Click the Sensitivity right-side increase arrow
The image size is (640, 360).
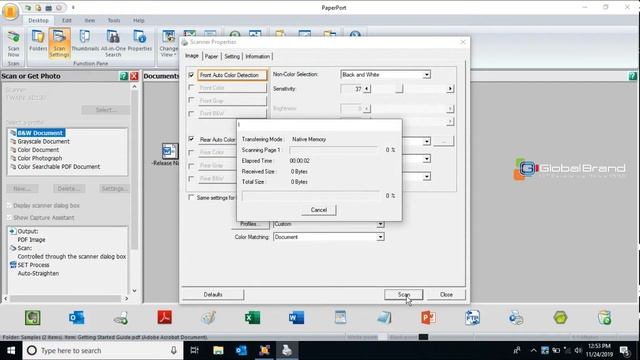point(450,89)
